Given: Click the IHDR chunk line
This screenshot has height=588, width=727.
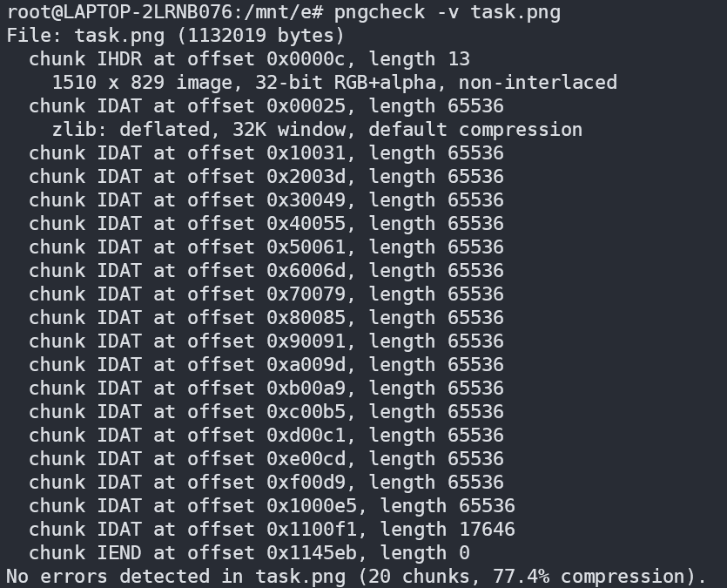Looking at the screenshot, I should point(249,59).
